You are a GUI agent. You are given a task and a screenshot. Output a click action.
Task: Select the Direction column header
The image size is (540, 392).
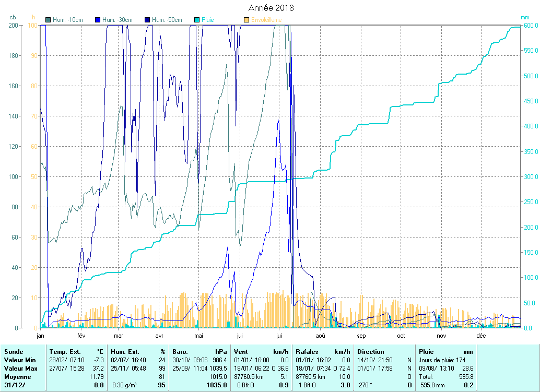coord(371,352)
